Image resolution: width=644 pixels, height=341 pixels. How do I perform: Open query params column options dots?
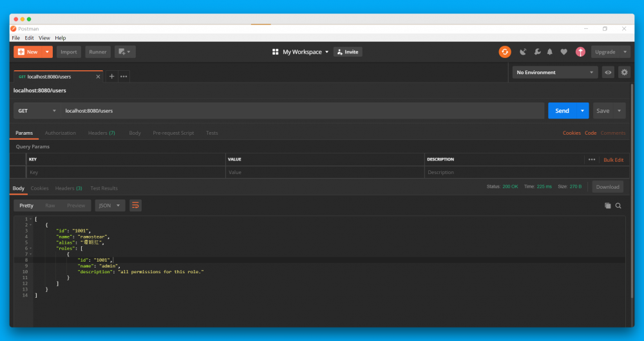[x=592, y=160]
